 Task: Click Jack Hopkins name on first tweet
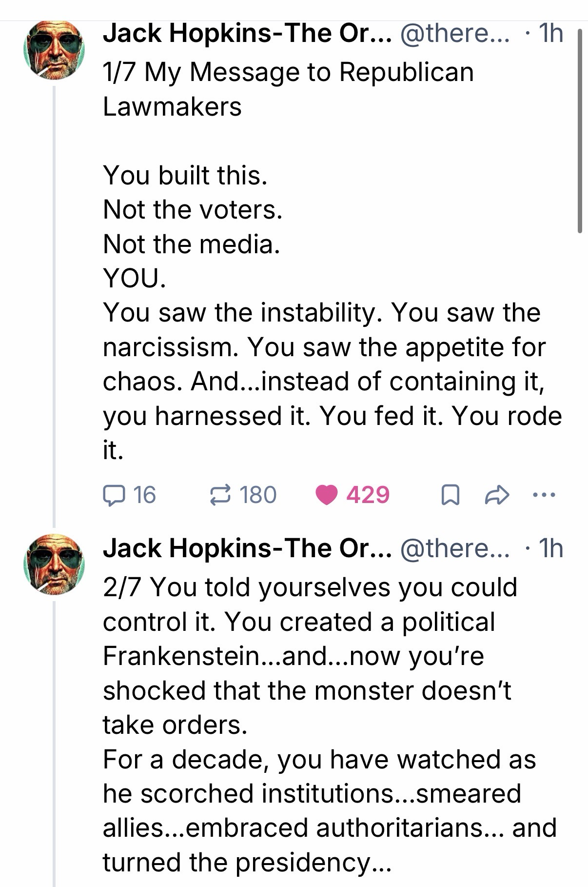click(247, 34)
